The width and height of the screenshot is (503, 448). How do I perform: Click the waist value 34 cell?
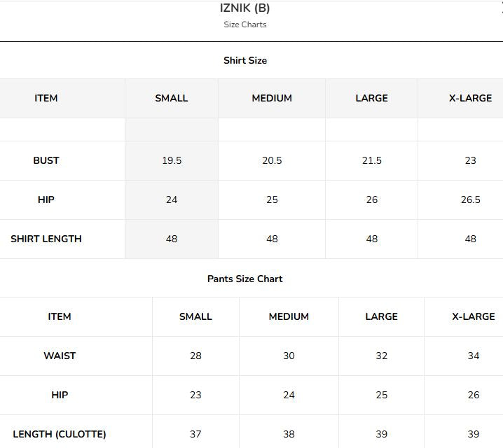click(474, 356)
